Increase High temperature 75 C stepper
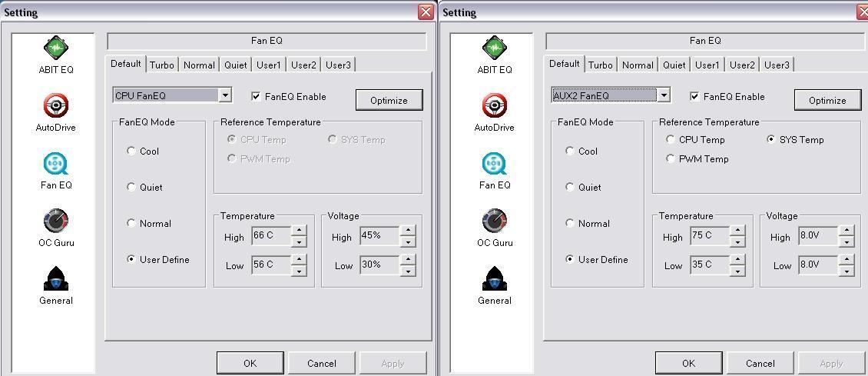 [737, 231]
